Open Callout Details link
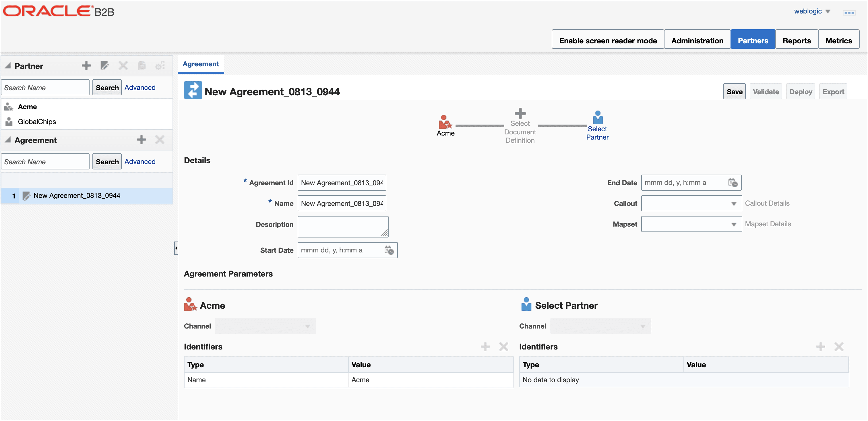This screenshot has width=868, height=421. tap(767, 203)
